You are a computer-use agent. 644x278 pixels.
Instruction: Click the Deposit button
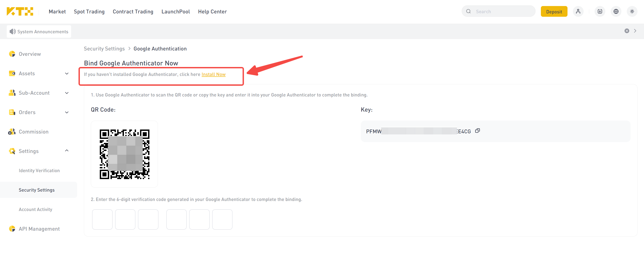[x=554, y=11]
